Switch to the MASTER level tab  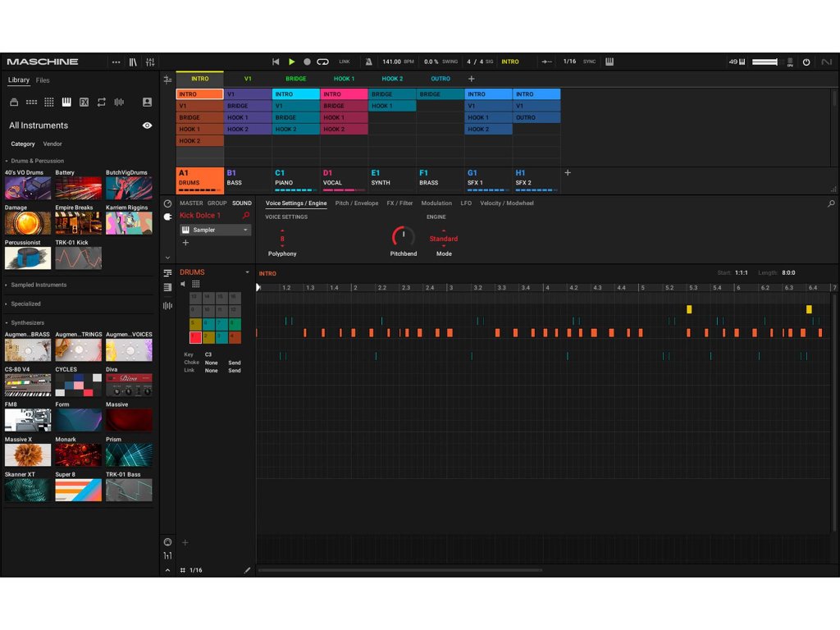(x=191, y=203)
